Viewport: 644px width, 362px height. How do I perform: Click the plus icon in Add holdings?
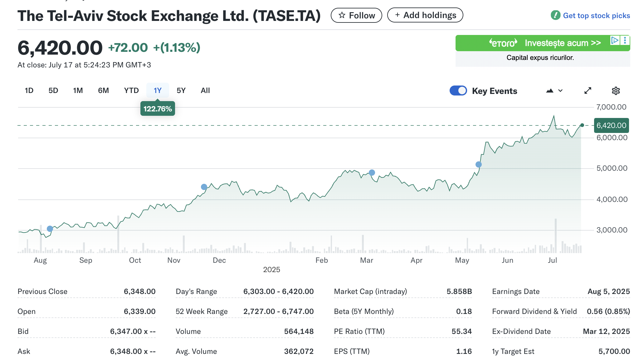point(397,15)
